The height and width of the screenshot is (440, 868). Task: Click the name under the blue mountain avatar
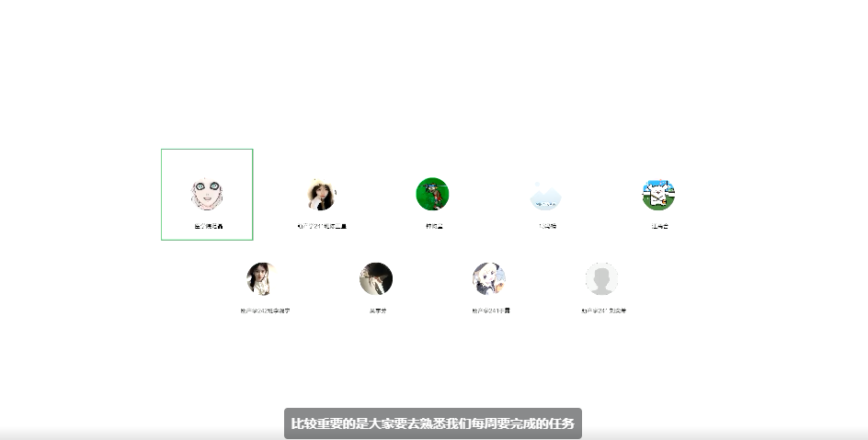(x=547, y=226)
